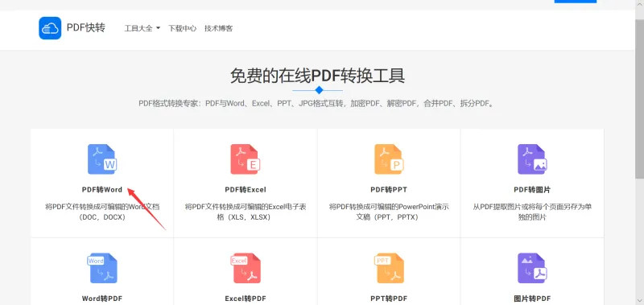The image size is (644, 305).
Task: Click the heading 免费的在线PDF转换工具
Action: click(317, 76)
